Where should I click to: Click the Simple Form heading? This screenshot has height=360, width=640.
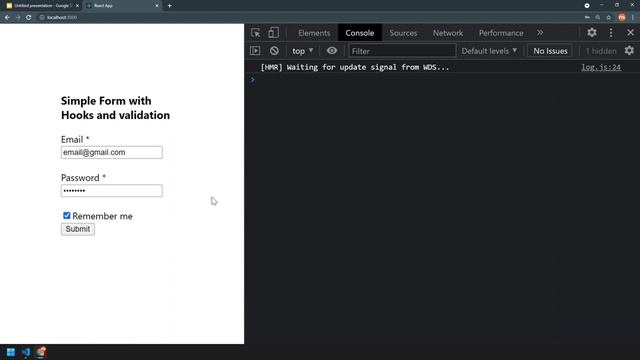pyautogui.click(x=115, y=108)
